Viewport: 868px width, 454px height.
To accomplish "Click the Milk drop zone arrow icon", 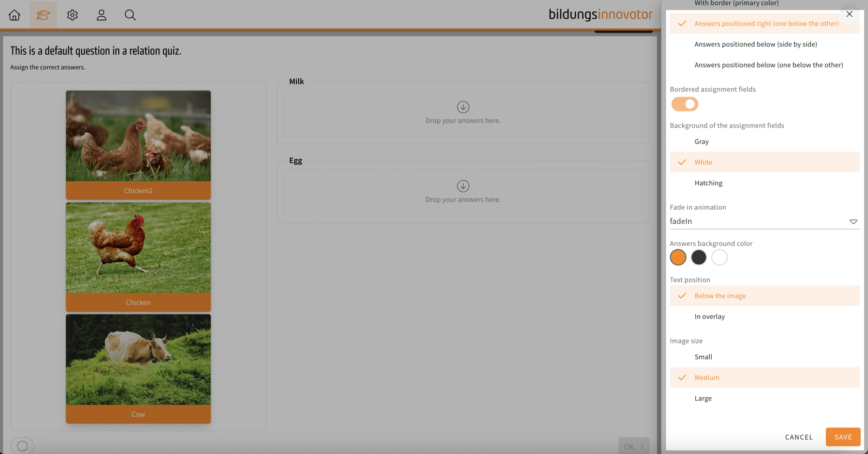I will (463, 107).
